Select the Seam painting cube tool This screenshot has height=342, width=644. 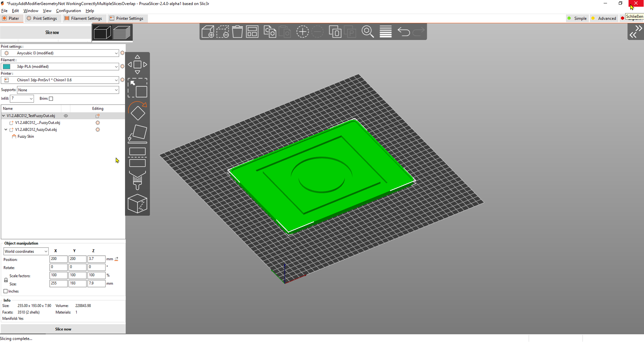pos(137,203)
